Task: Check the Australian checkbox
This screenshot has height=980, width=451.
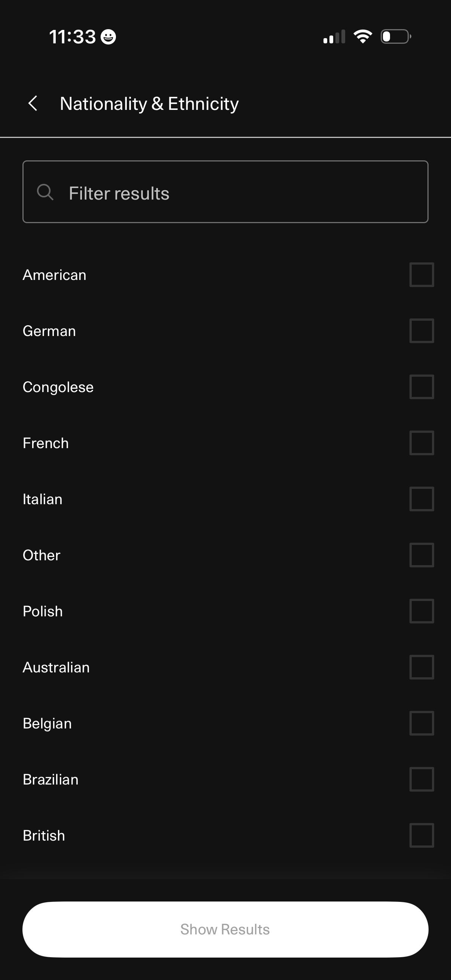Action: coord(421,667)
